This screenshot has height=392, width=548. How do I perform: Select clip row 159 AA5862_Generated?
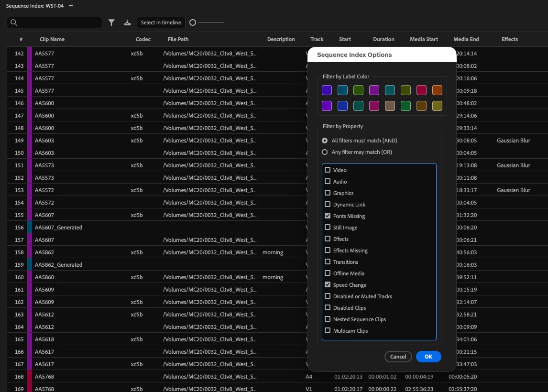pyautogui.click(x=58, y=265)
